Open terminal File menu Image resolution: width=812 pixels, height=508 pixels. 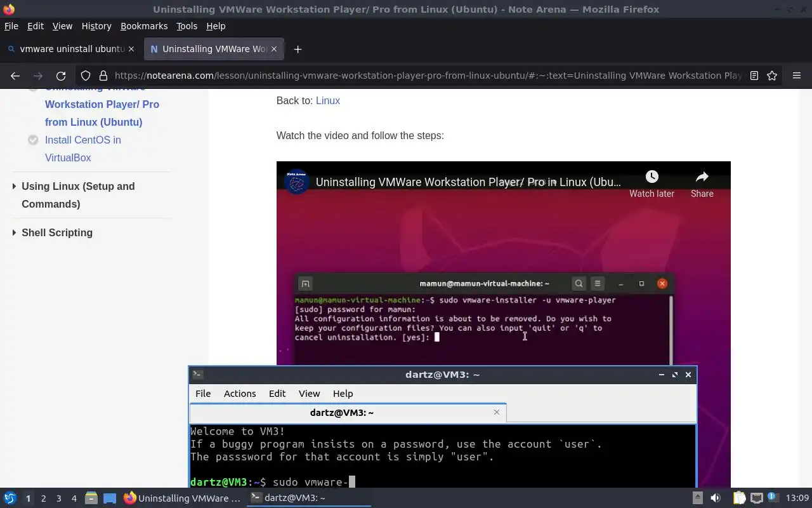tap(203, 394)
